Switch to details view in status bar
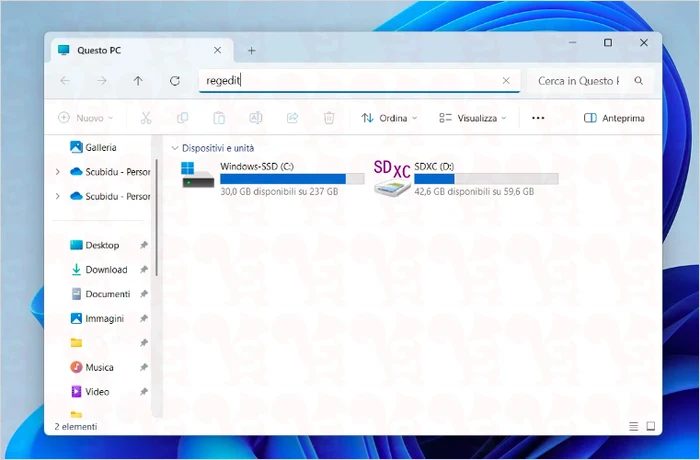This screenshot has width=700, height=460. point(633,426)
